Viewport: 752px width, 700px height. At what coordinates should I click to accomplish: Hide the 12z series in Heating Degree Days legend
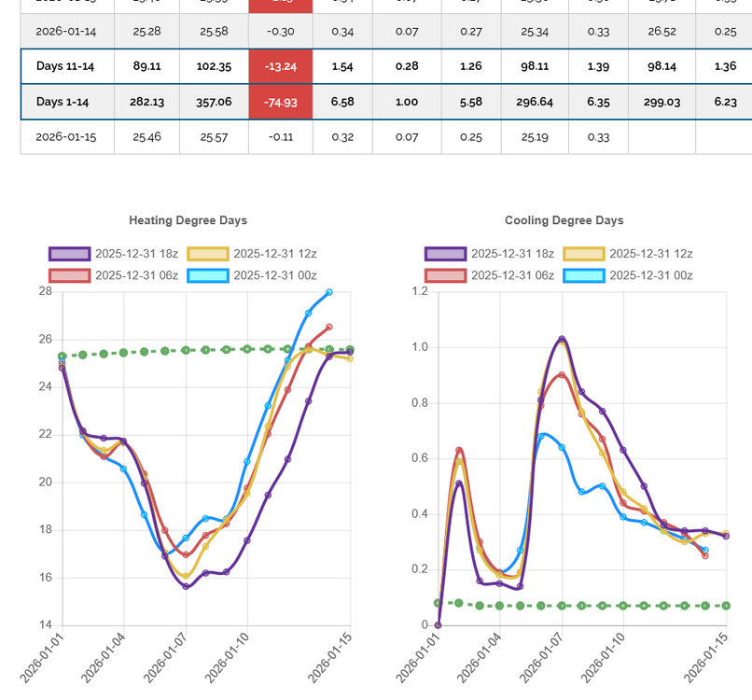point(207,254)
